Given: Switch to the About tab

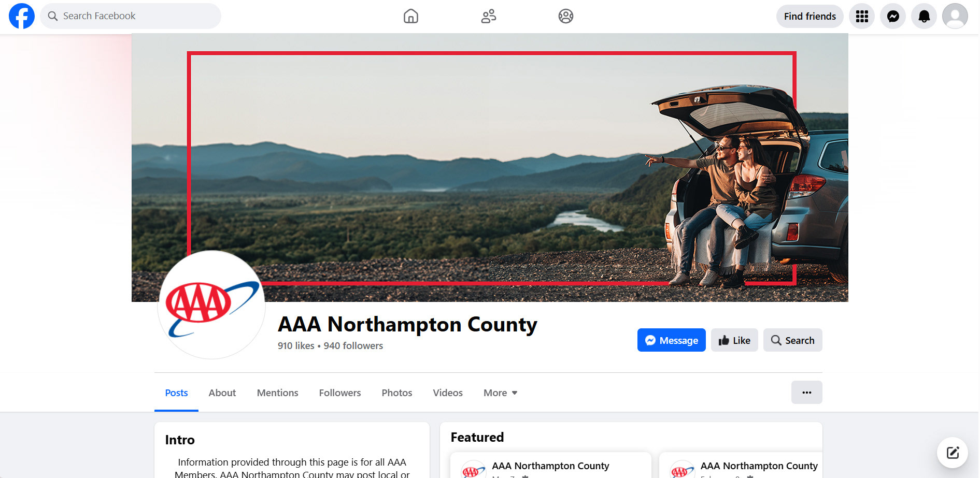Looking at the screenshot, I should [222, 393].
